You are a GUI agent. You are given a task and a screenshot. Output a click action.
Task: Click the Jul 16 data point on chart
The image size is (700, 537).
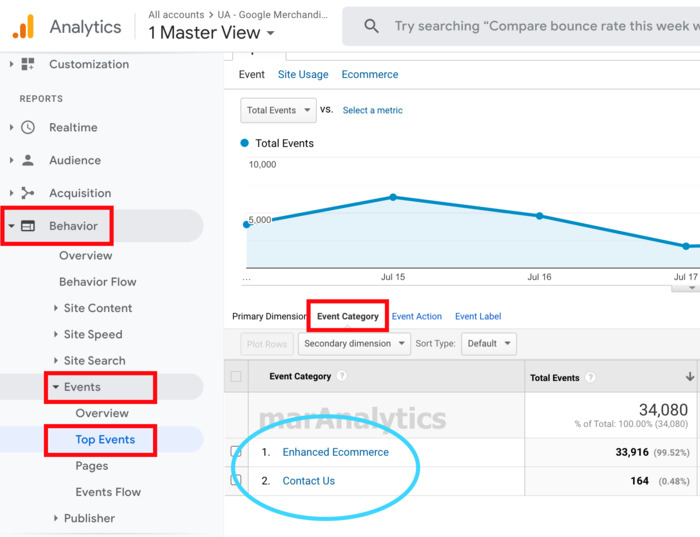coord(539,216)
